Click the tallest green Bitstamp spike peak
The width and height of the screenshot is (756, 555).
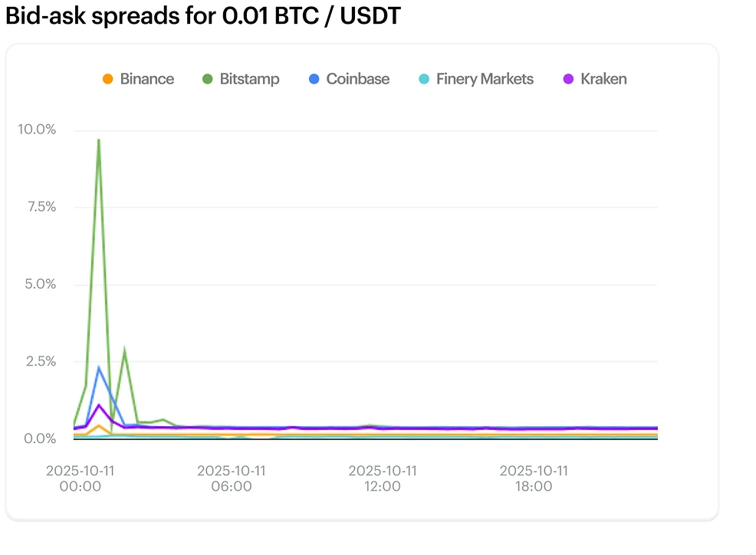(x=98, y=140)
